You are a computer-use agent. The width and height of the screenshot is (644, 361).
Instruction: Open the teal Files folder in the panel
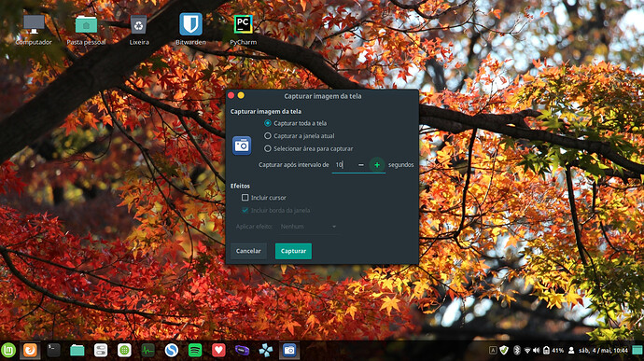(x=77, y=351)
